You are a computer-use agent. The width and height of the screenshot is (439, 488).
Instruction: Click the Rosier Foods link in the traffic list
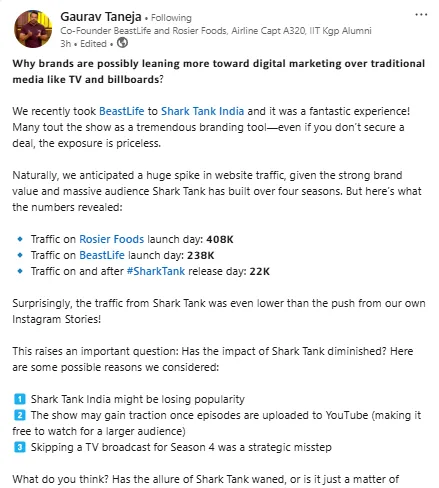click(x=111, y=239)
